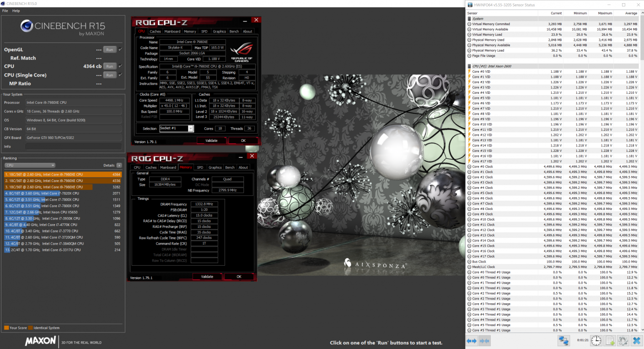Select CPU tab in lower CPU-Z window

tap(137, 167)
